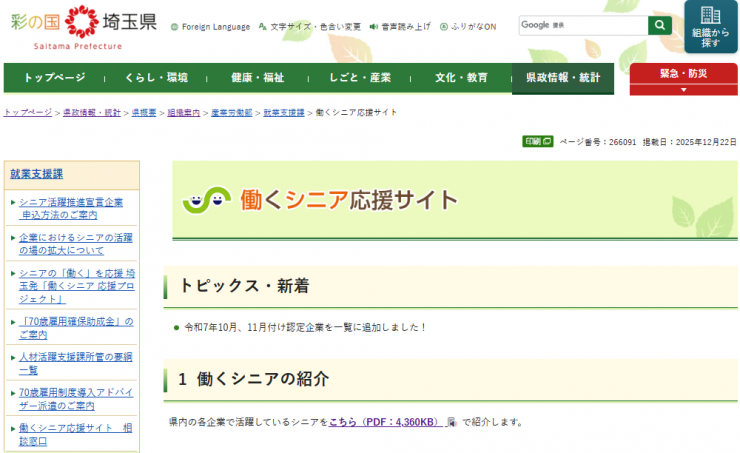The image size is (740, 453).
Task: Open 健康・福祉 navigation item
Action: coord(258,78)
